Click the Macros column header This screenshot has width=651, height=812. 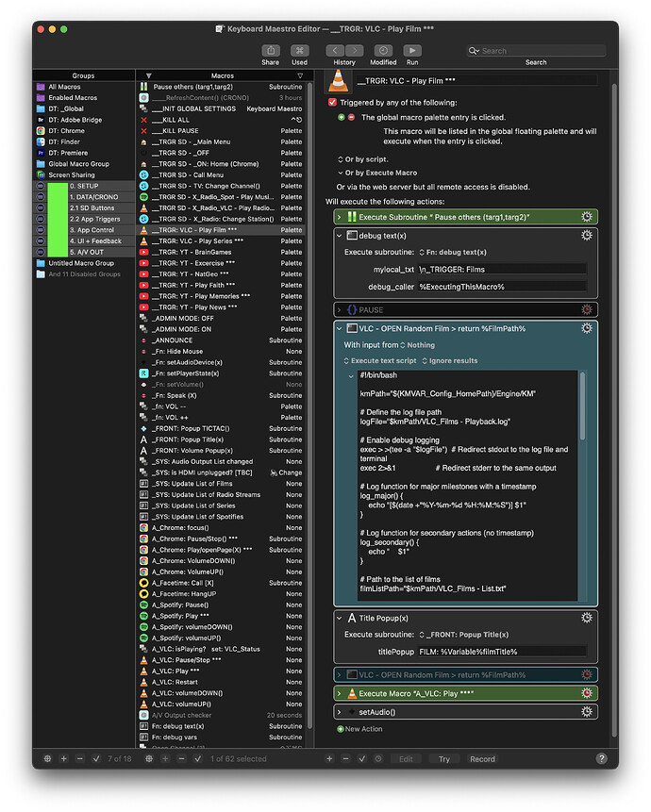(x=223, y=75)
